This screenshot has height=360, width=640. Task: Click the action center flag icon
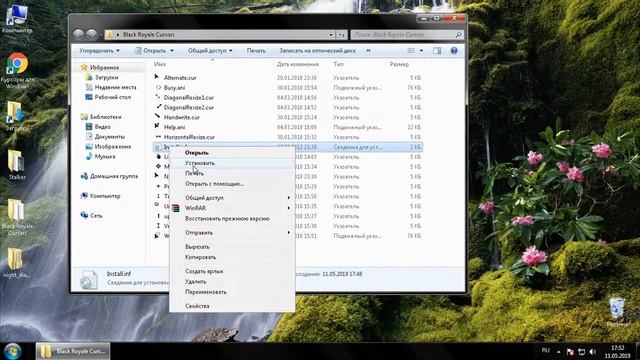(570, 351)
